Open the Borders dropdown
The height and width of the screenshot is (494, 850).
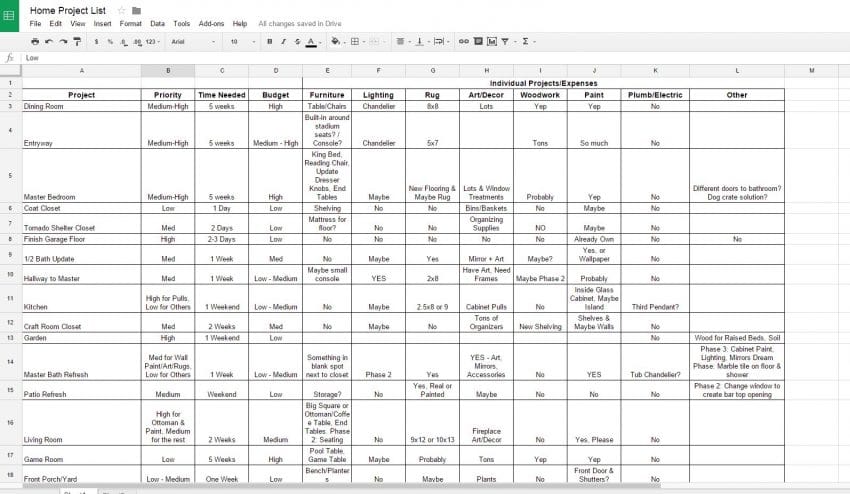(x=357, y=41)
